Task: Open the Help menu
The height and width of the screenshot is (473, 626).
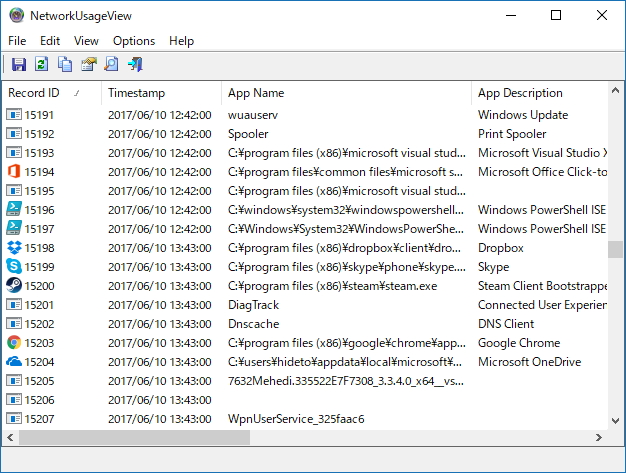Action: tap(181, 41)
